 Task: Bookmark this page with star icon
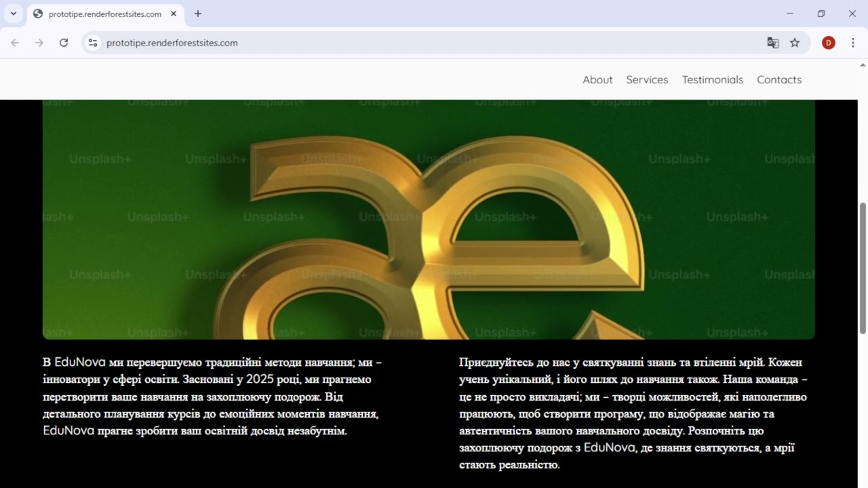[795, 43]
